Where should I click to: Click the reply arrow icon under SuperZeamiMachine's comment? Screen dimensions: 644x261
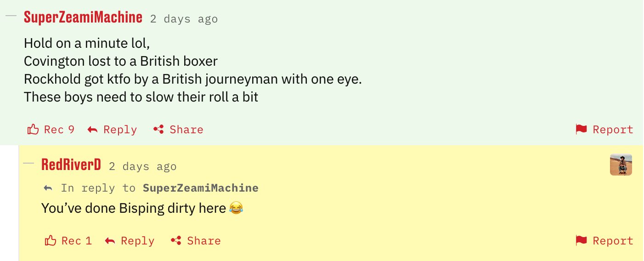click(x=93, y=130)
